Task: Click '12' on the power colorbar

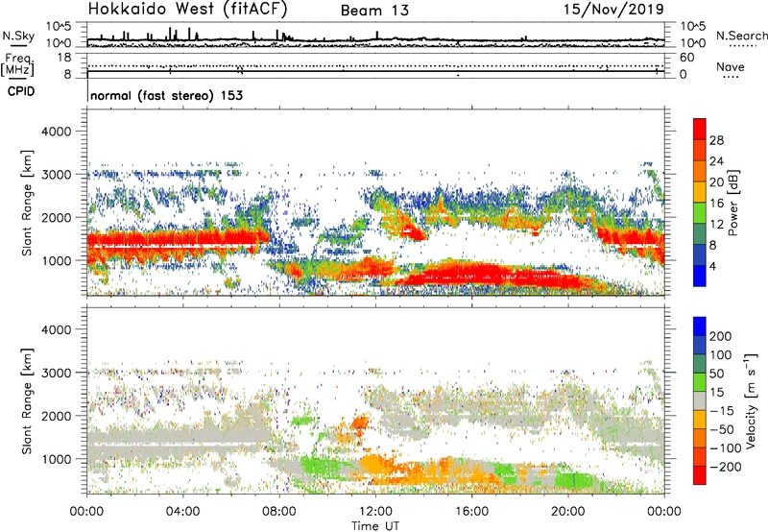Action: click(x=716, y=225)
